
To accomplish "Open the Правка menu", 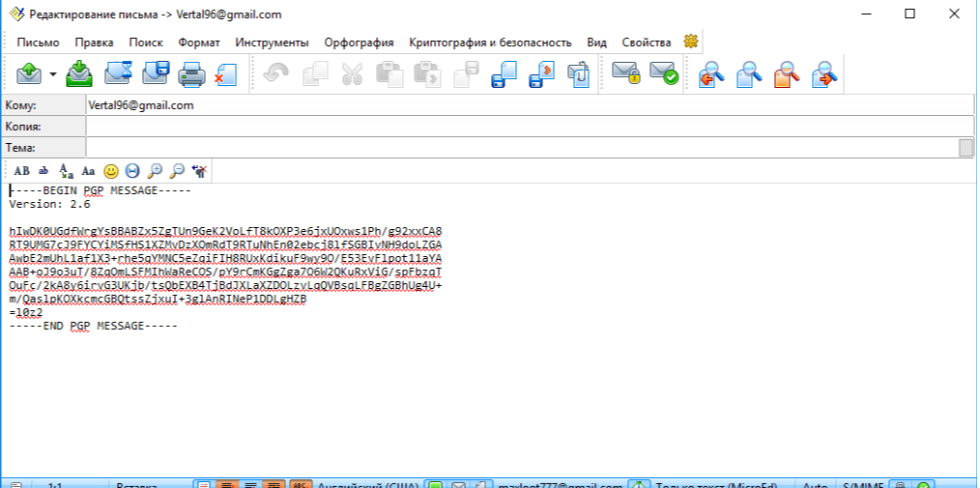I will coord(95,43).
